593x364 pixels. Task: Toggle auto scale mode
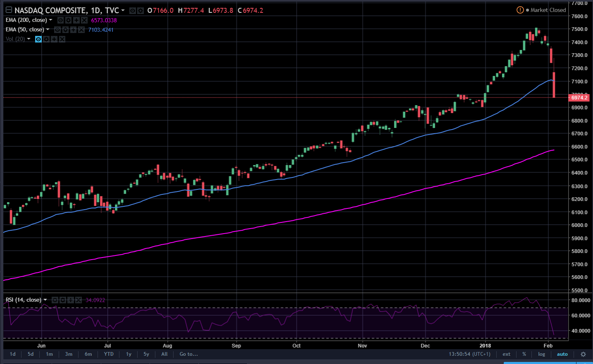pyautogui.click(x=562, y=354)
